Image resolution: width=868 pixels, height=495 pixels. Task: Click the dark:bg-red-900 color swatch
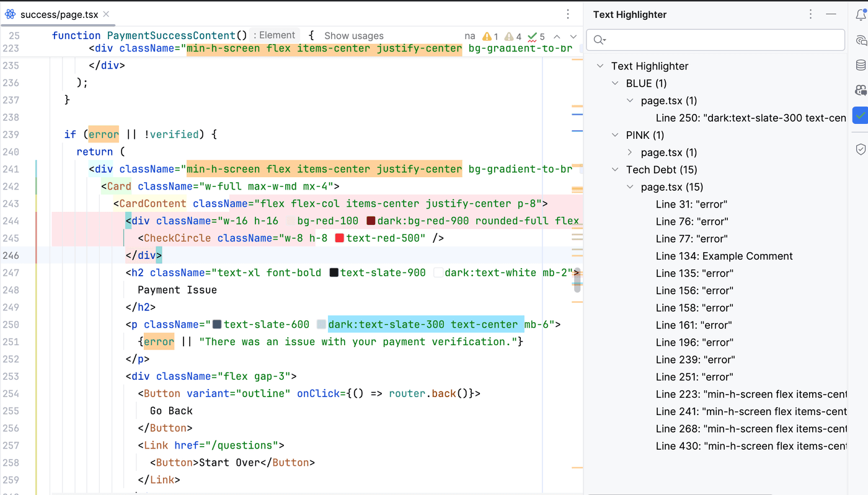371,221
